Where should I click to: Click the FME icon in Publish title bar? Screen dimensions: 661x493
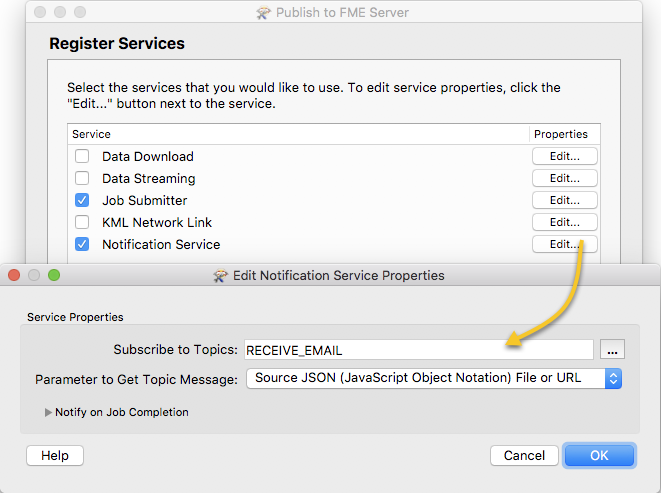tap(263, 13)
